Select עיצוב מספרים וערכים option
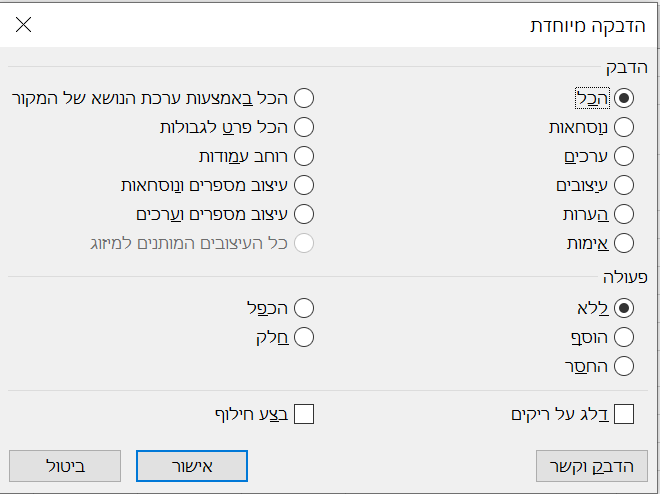The width and height of the screenshot is (660, 494). point(304,214)
